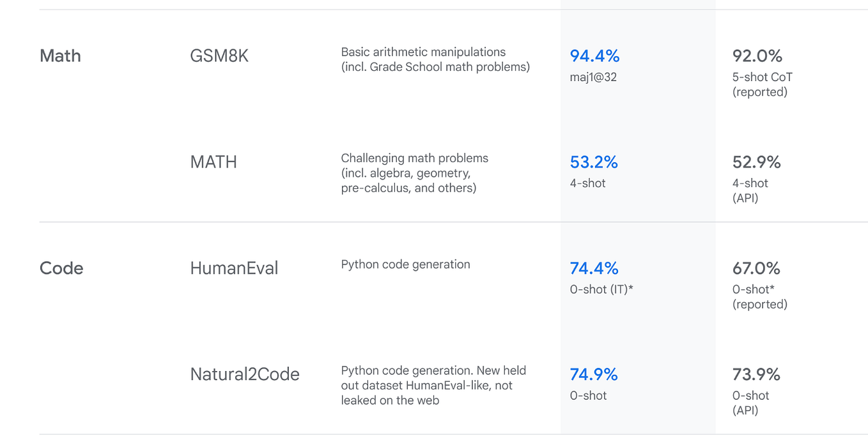The image size is (868, 440).
Task: Click the 92.0% GSM8K comparison score
Action: (757, 56)
